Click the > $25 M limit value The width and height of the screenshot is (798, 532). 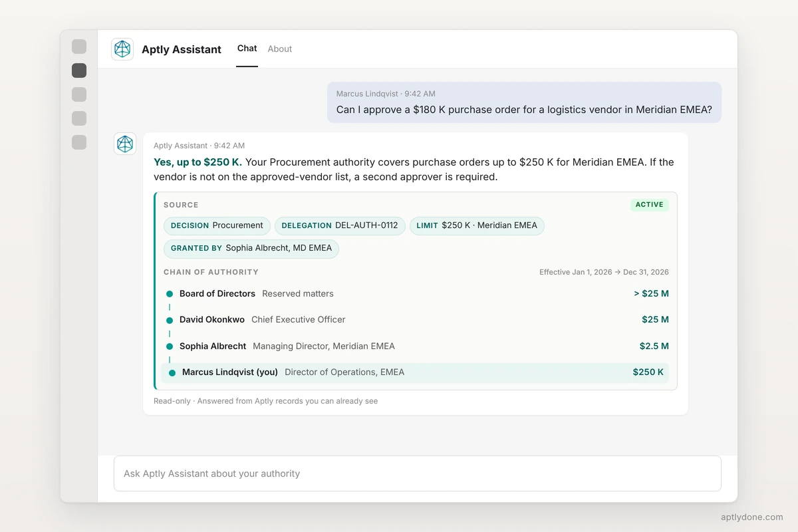(651, 293)
